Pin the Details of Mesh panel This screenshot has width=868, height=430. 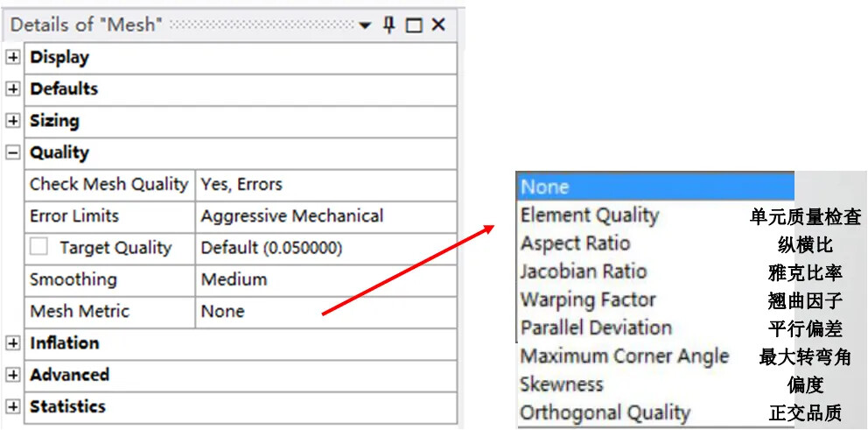(x=389, y=25)
